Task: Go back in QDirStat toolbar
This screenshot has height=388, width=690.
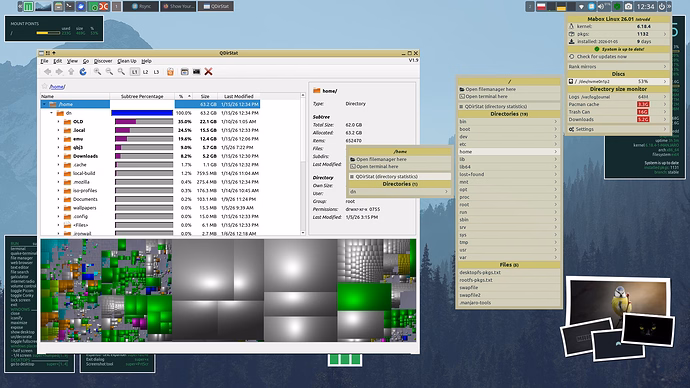Action: (48, 72)
